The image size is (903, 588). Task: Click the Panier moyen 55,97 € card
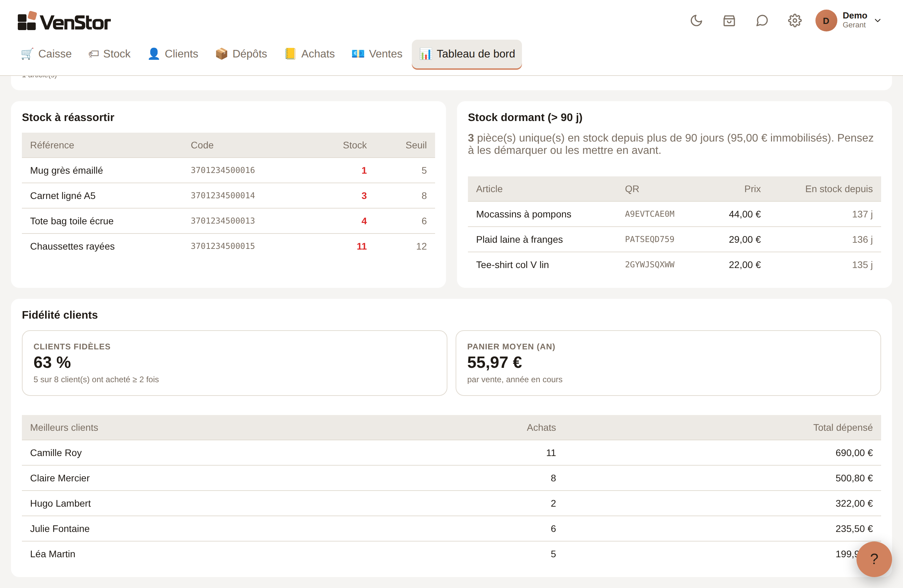tap(668, 363)
